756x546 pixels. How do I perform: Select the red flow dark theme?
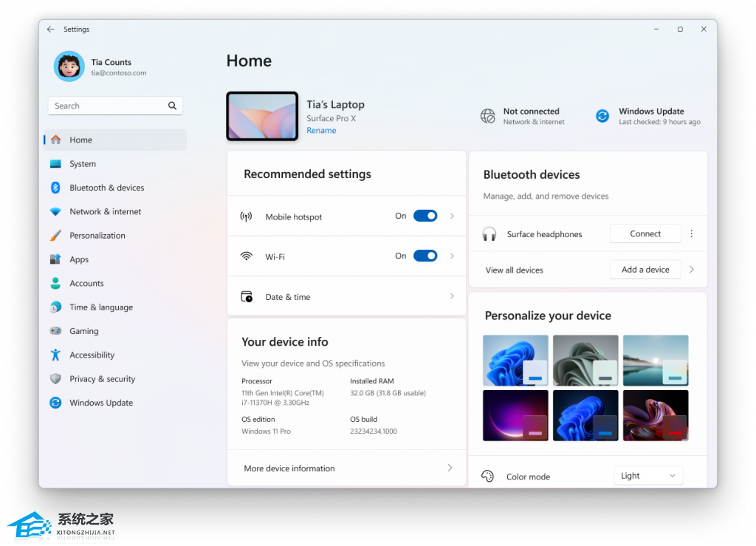(656, 416)
